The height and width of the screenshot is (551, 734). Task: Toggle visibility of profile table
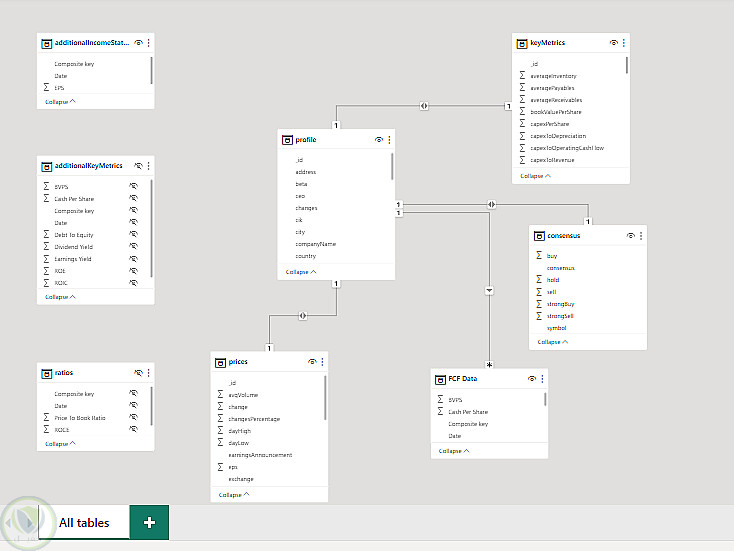pyautogui.click(x=379, y=140)
